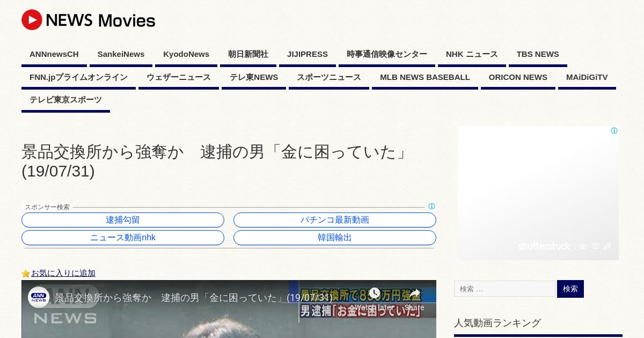Open the 時事通信映像センター channel tab

pyautogui.click(x=387, y=54)
